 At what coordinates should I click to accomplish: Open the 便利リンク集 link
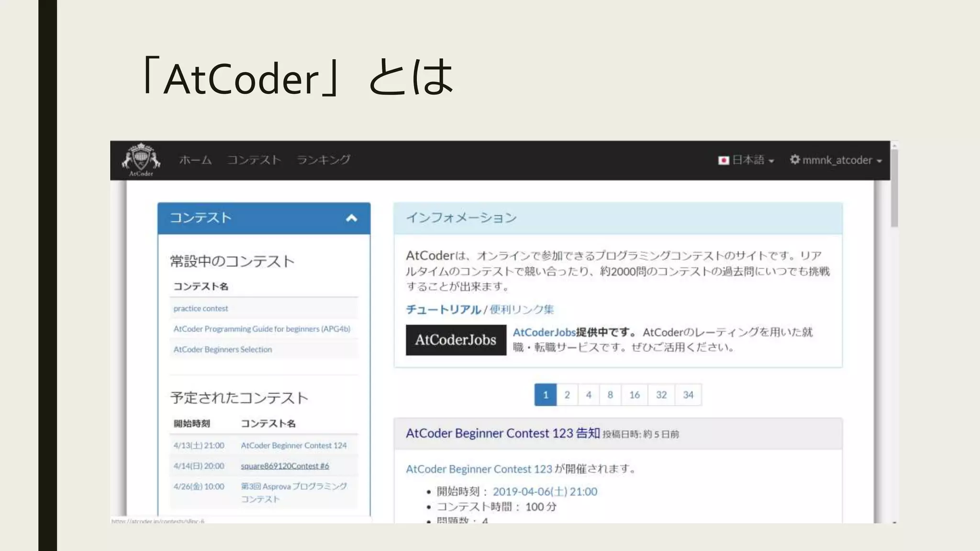click(x=522, y=309)
